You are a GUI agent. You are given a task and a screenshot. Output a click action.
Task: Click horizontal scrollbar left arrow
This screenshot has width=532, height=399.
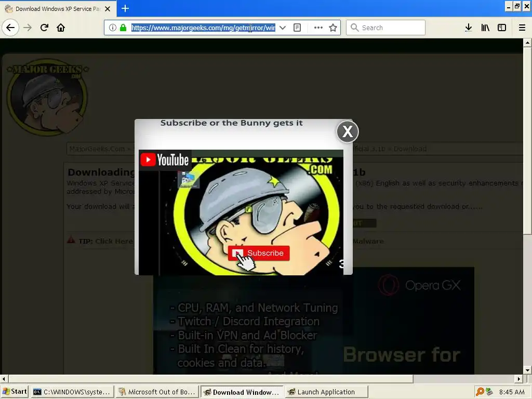[x=4, y=379]
